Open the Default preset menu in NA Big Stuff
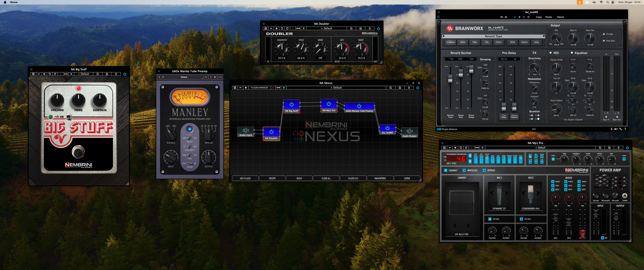Image resolution: width=644 pixels, height=270 pixels. 84,74
